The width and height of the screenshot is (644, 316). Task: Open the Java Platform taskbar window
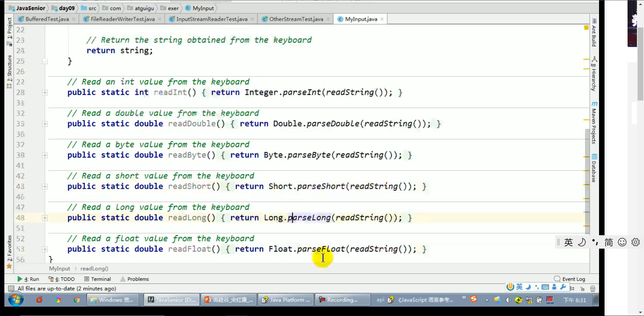point(286,300)
